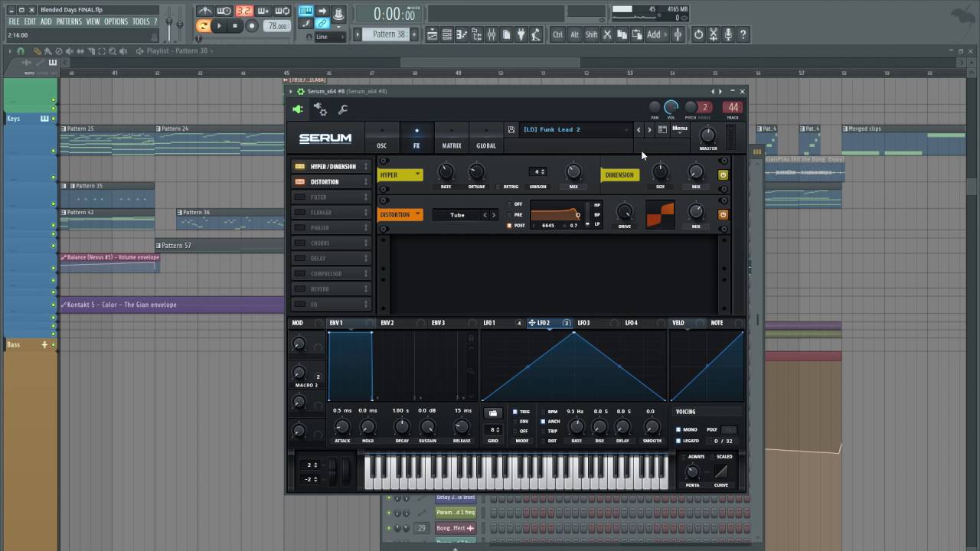Select distortion filter POST option
Viewport: 980px width, 551px height.
510,226
